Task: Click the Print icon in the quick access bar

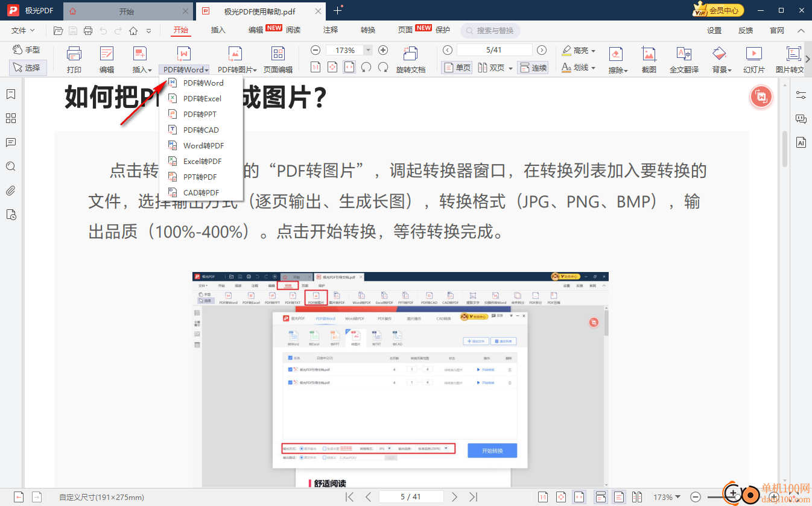Action: point(88,31)
